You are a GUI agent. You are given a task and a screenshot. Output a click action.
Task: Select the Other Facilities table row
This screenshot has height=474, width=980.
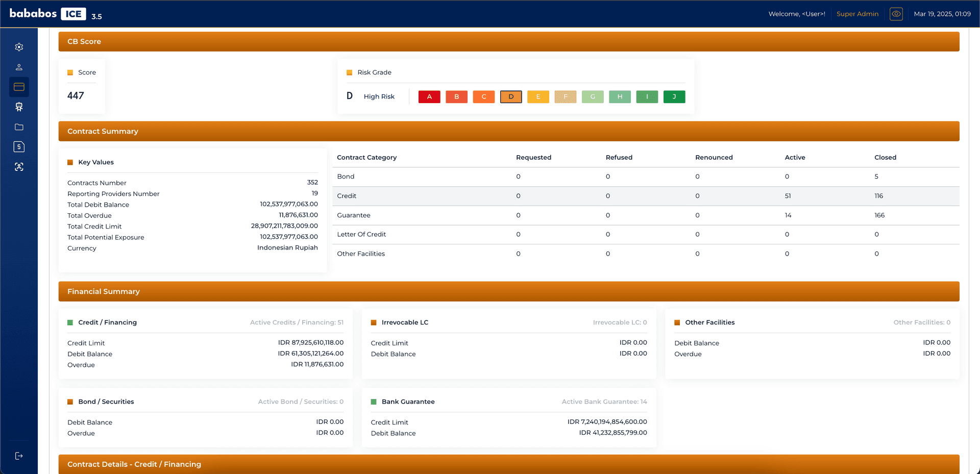(x=646, y=254)
